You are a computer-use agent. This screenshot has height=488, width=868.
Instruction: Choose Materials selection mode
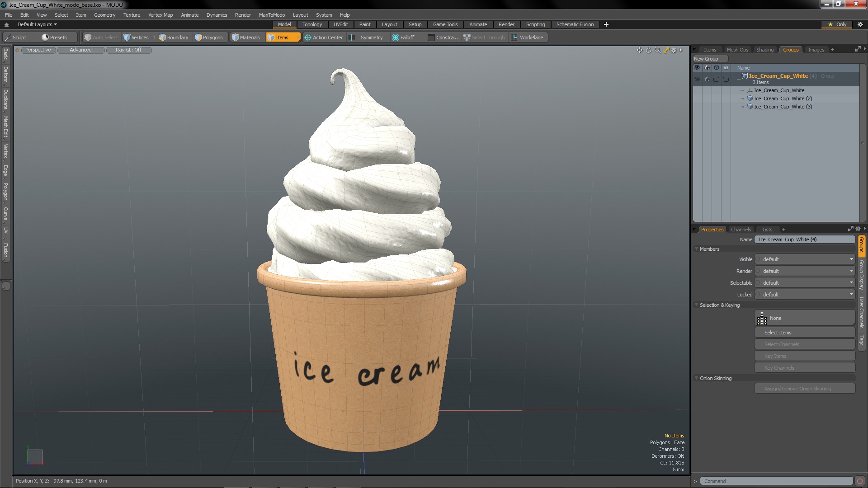pos(246,38)
